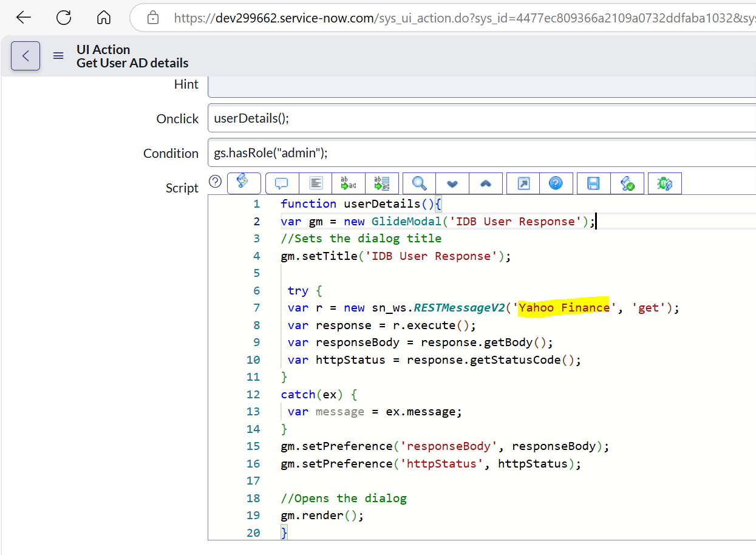Find previous occurrence with up arrow
Image resolution: width=756 pixels, height=555 pixels.
pyautogui.click(x=486, y=183)
